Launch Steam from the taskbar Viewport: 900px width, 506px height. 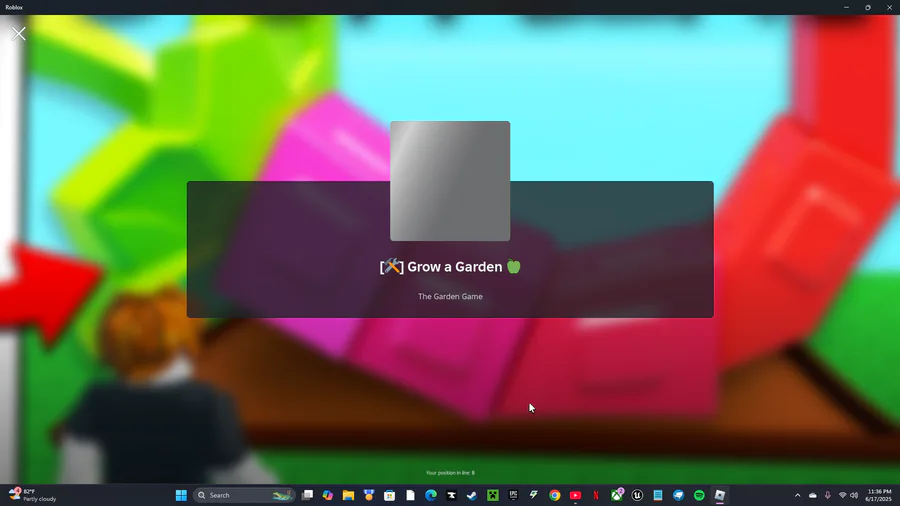tap(472, 495)
